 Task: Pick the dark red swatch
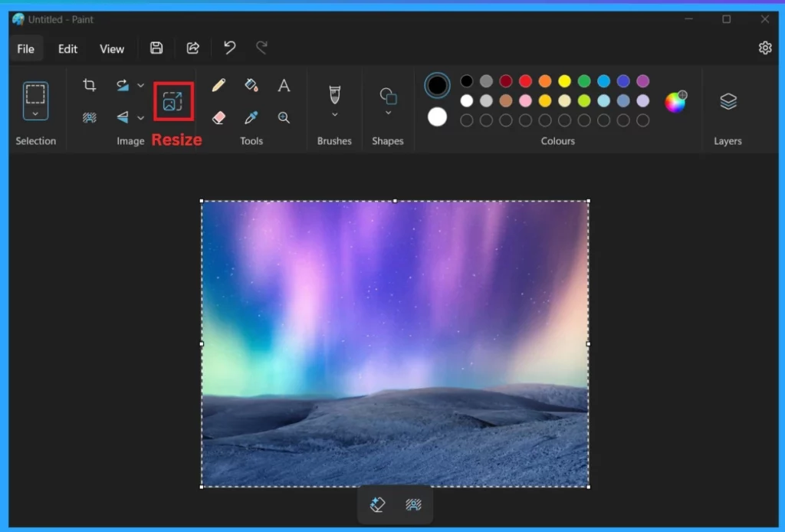506,81
